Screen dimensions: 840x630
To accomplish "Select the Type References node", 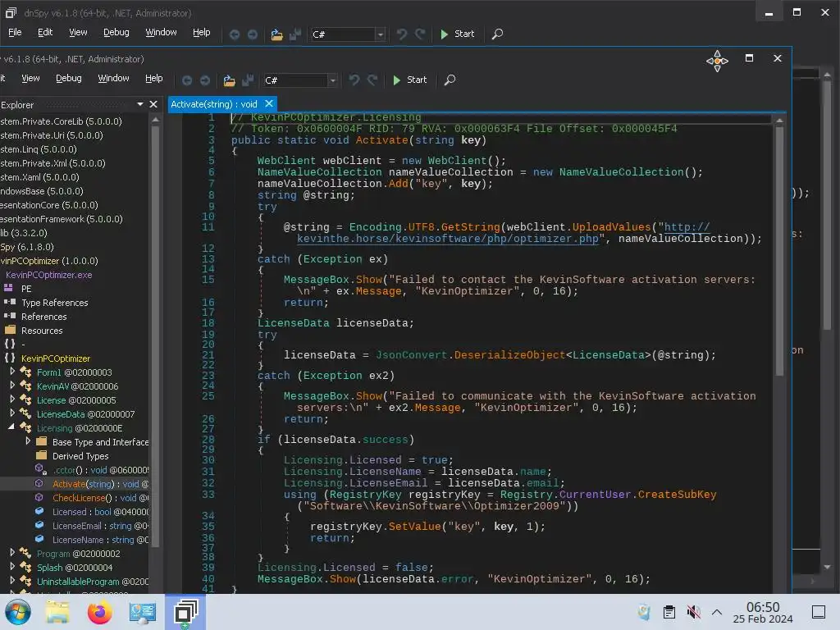I will [x=55, y=303].
